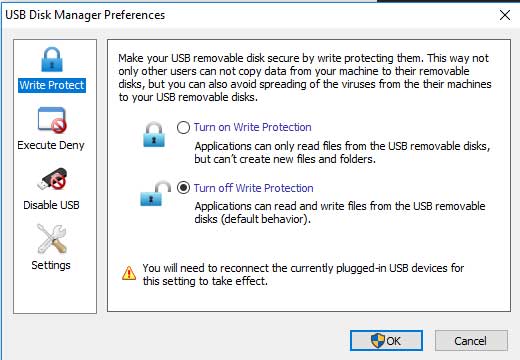Click the Turn off Write Protection label text

[x=254, y=188]
